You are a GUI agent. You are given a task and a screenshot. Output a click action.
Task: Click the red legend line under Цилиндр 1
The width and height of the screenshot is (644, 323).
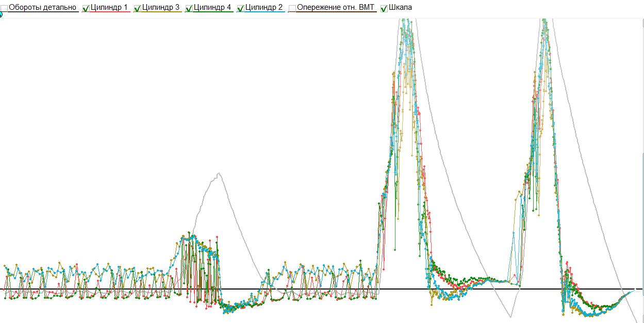pyautogui.click(x=106, y=12)
